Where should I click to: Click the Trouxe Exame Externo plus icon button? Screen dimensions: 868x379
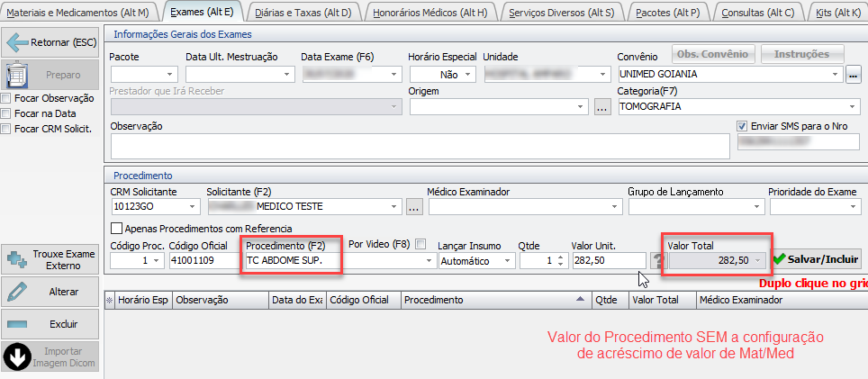tap(50, 260)
